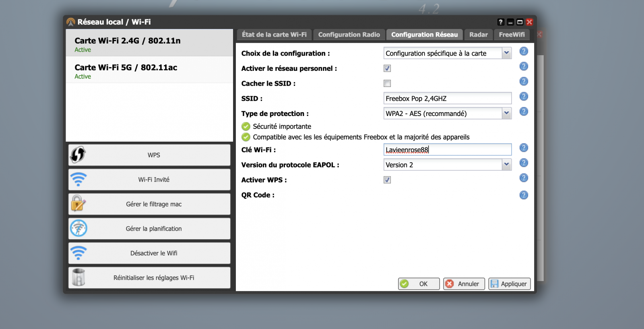Enable the Cacher le SSID checkbox
The height and width of the screenshot is (329, 644).
(x=387, y=83)
